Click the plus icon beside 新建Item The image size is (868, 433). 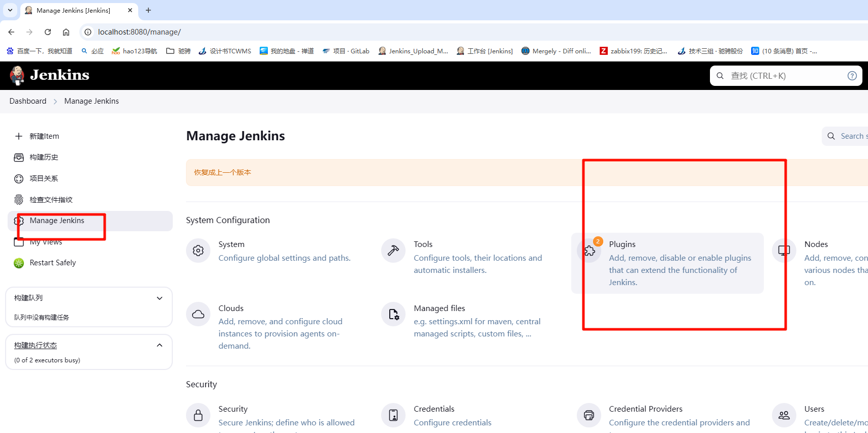19,136
